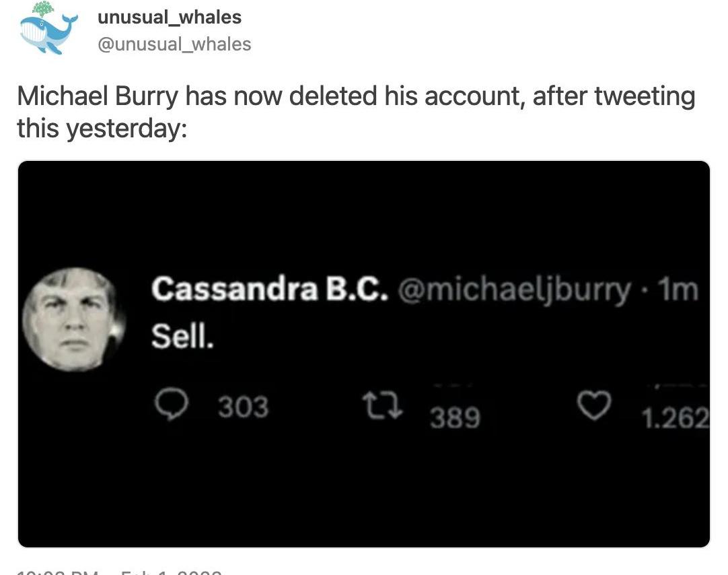The image size is (728, 575).
Task: Click the cut-off tweet date at bottom
Action: point(119,572)
